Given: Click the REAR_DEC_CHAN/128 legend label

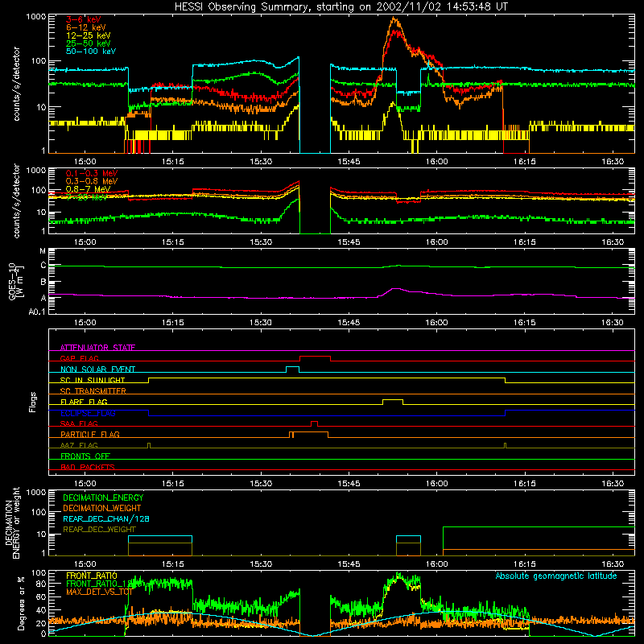Looking at the screenshot, I should [x=106, y=518].
